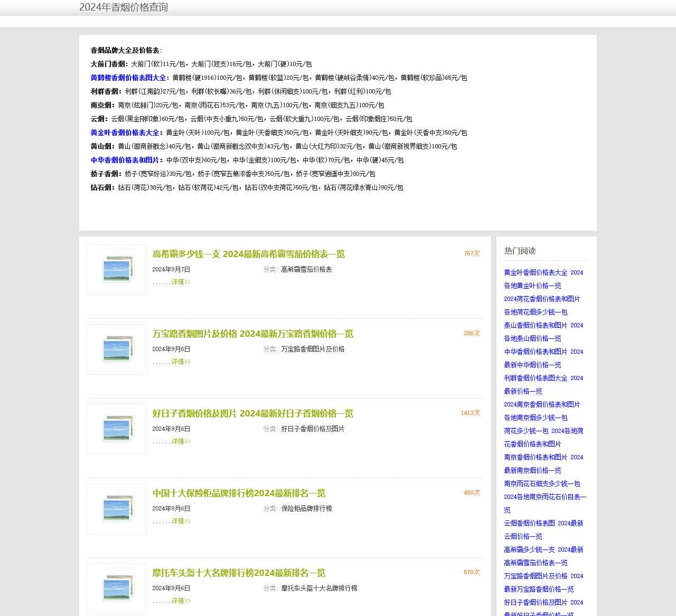Open article title 摩托车头盔十大名牌排行榜2024最新排名一览
This screenshot has height=616, width=676.
[239, 573]
